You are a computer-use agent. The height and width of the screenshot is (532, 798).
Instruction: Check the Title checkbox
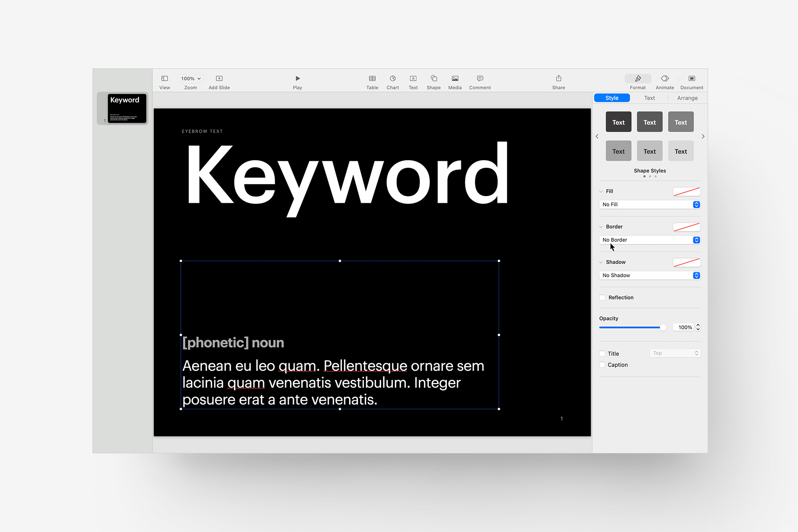point(602,353)
